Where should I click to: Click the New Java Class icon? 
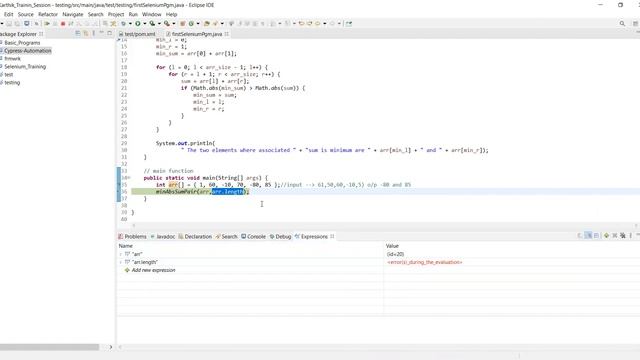[191, 24]
